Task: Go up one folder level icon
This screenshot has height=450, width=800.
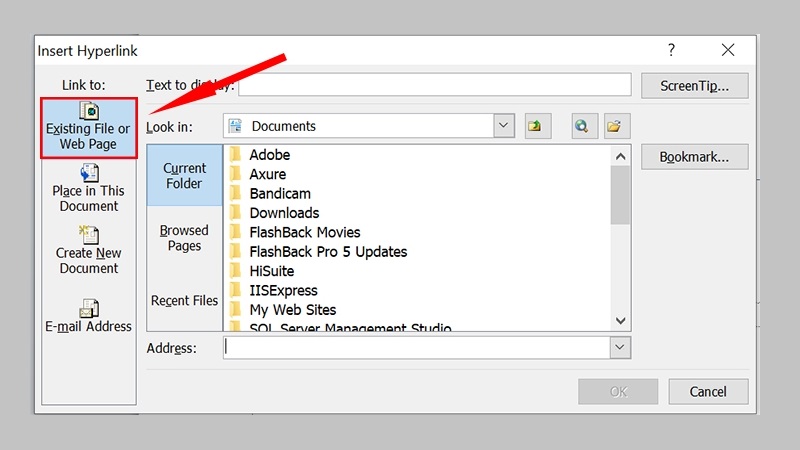Action: (538, 126)
